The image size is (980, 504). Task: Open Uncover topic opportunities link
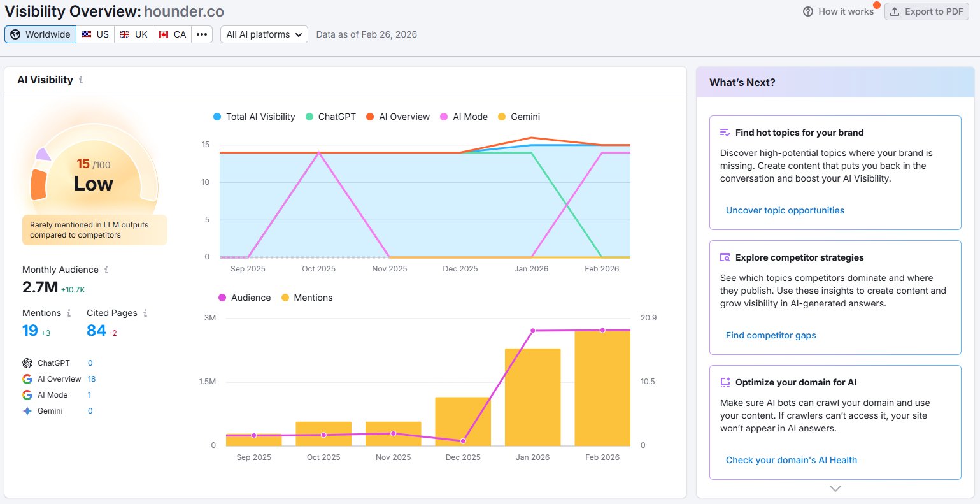point(785,210)
